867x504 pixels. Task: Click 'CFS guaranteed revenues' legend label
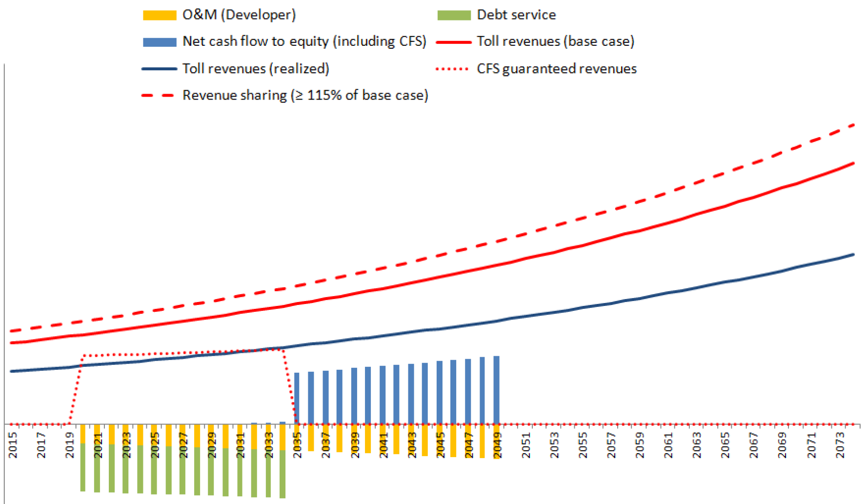557,69
